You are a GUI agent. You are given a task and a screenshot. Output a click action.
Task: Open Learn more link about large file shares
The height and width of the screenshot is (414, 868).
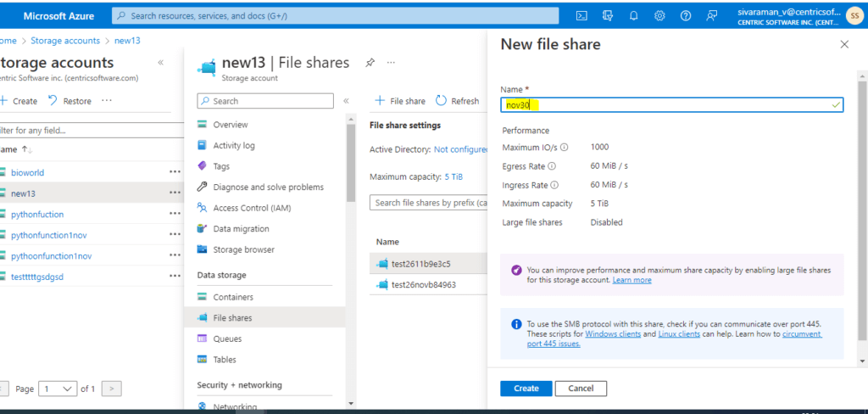tap(632, 281)
